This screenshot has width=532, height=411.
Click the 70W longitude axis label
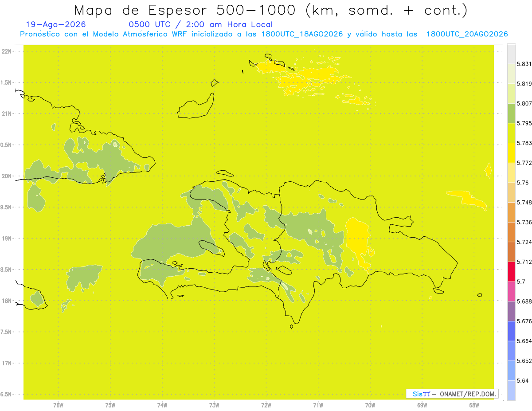pos(370,405)
